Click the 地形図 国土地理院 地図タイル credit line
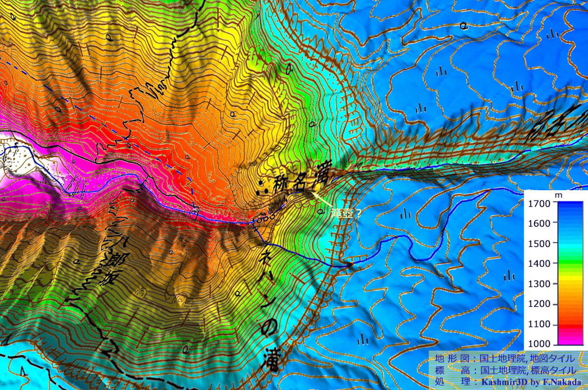Image resolution: width=588 pixels, height=390 pixels. coord(505,358)
